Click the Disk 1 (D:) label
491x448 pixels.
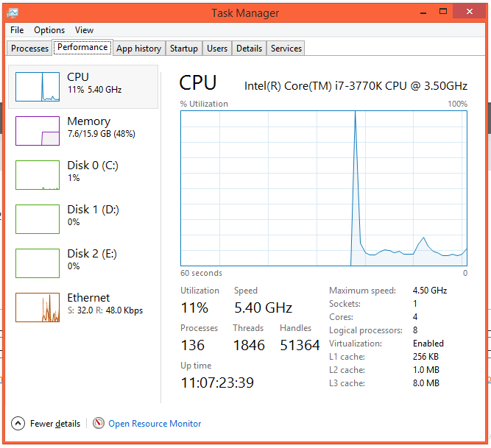pyautogui.click(x=93, y=210)
